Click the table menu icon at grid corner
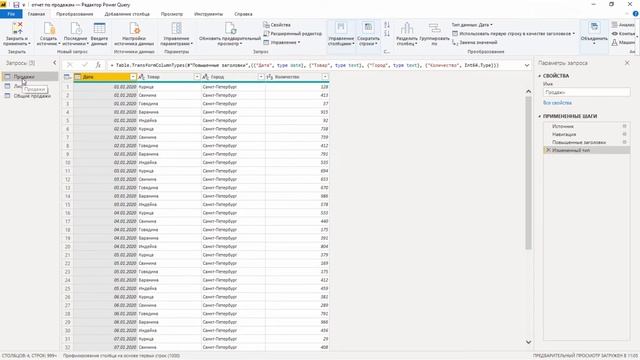The width and height of the screenshot is (640, 360). tap(67, 77)
